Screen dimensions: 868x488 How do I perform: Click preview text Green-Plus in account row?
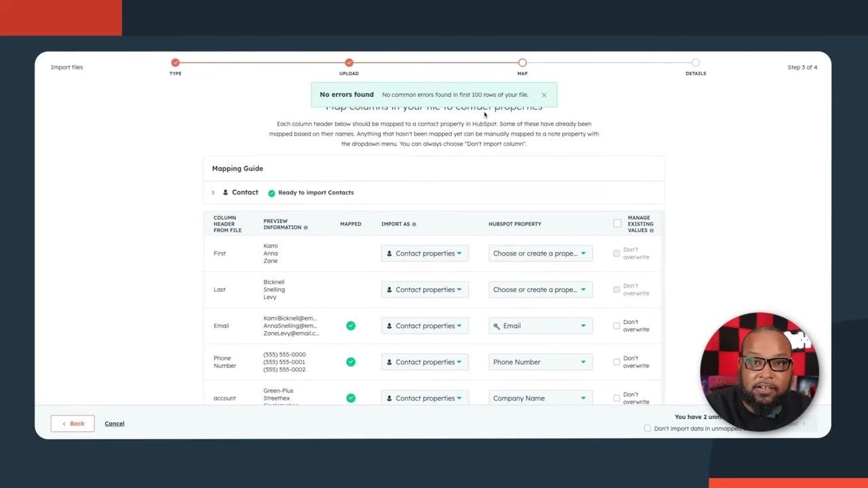(x=278, y=391)
